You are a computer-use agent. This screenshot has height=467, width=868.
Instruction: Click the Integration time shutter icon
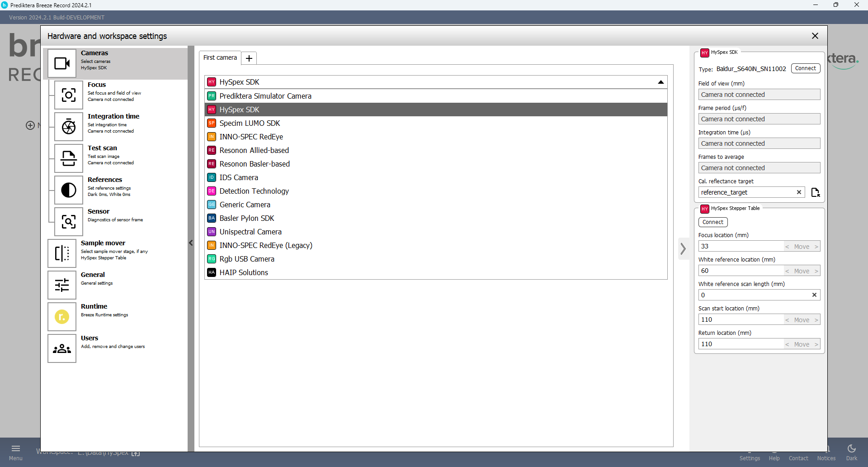[69, 127]
